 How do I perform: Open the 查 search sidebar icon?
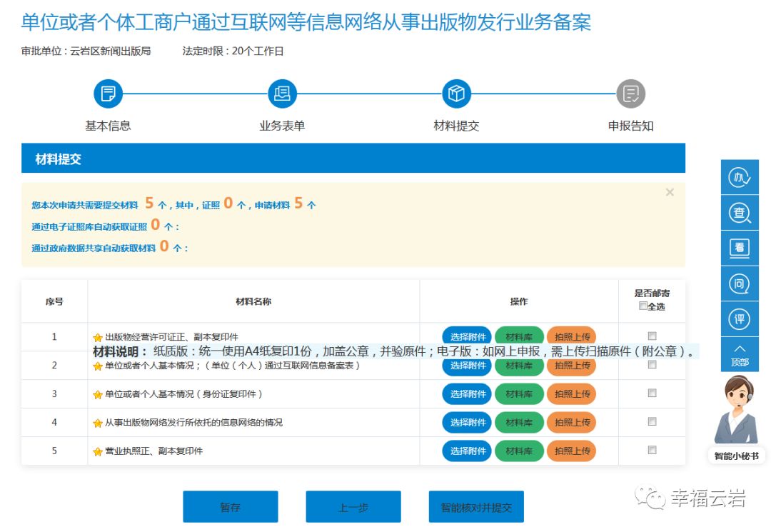click(x=740, y=213)
